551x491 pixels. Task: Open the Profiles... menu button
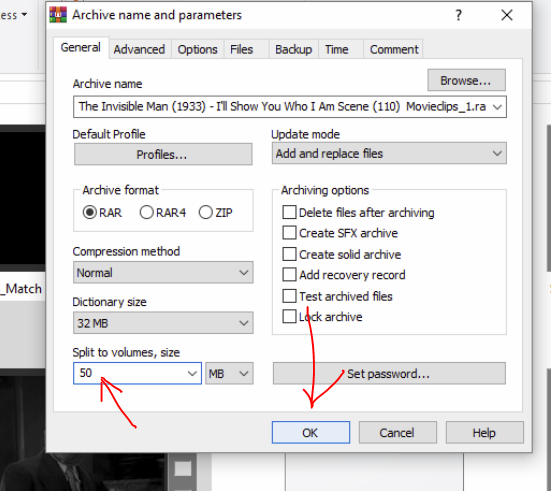tap(163, 154)
